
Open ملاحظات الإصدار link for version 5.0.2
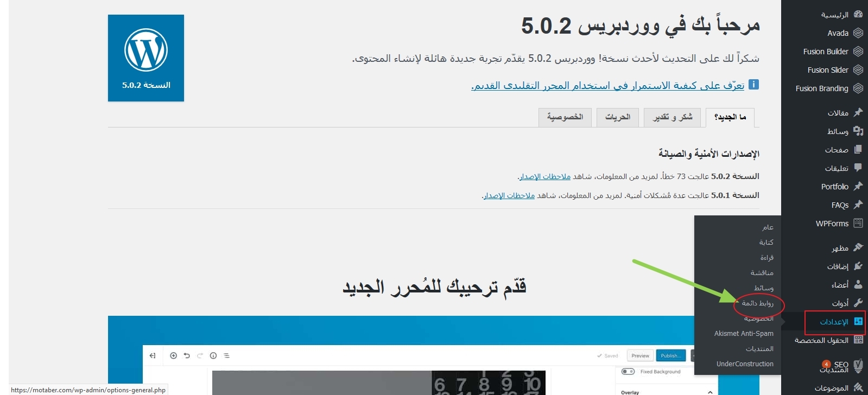click(x=545, y=176)
